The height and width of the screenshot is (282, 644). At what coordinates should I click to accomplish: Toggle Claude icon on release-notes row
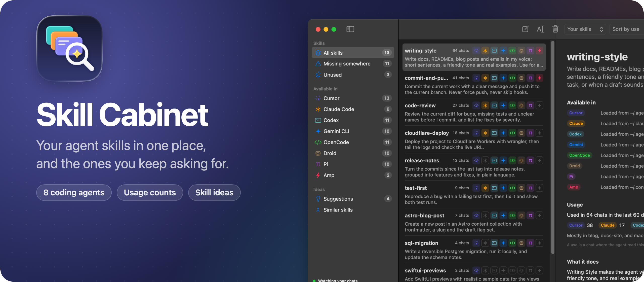click(x=485, y=160)
